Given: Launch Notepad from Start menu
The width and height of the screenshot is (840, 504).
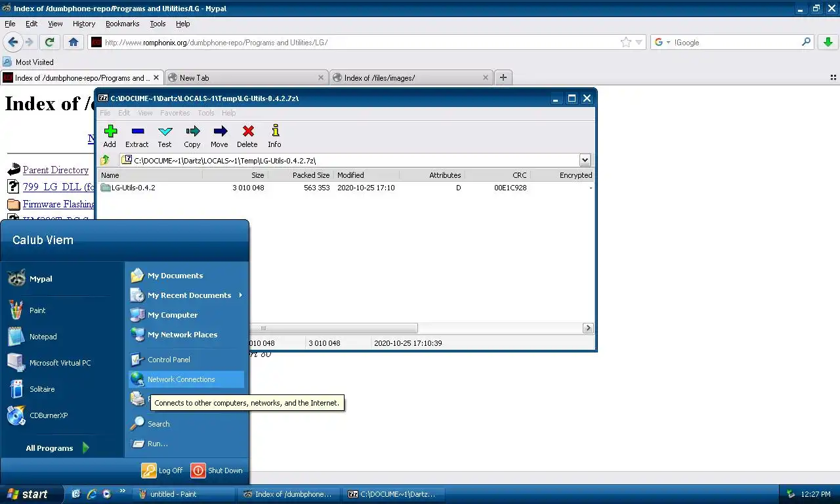Looking at the screenshot, I should click(x=62, y=336).
